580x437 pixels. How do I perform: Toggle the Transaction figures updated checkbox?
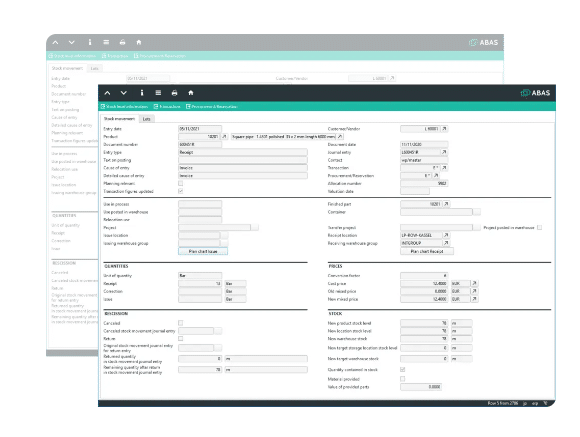pyautogui.click(x=181, y=191)
